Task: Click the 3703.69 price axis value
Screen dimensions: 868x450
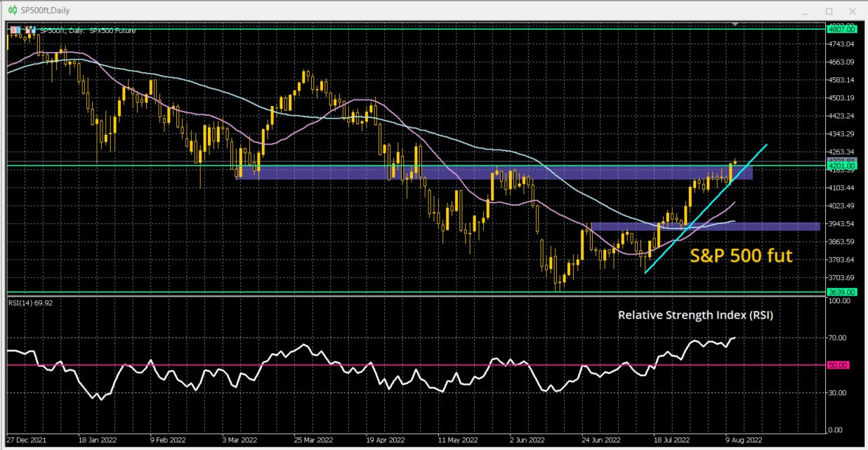Action: [841, 278]
